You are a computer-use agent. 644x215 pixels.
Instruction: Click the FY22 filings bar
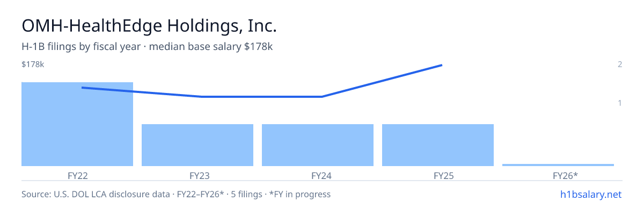click(x=77, y=124)
